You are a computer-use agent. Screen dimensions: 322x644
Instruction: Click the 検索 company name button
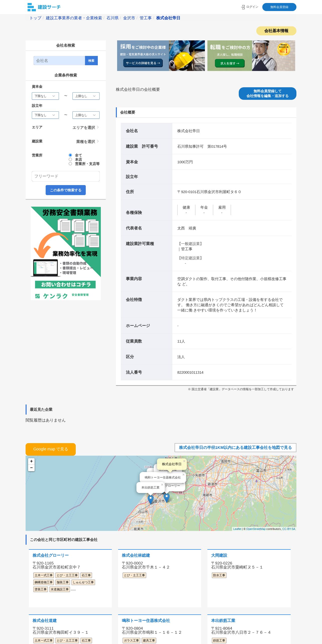pos(91,61)
